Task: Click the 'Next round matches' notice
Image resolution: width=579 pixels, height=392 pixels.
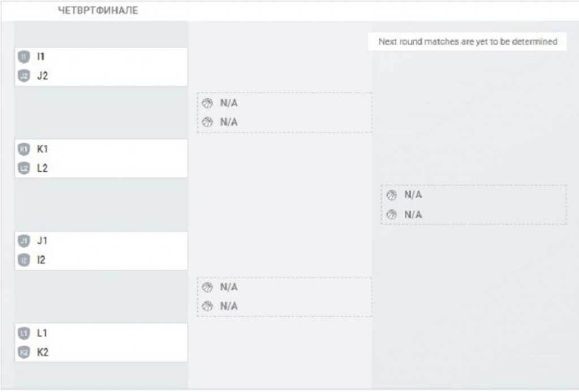Action: click(x=468, y=42)
